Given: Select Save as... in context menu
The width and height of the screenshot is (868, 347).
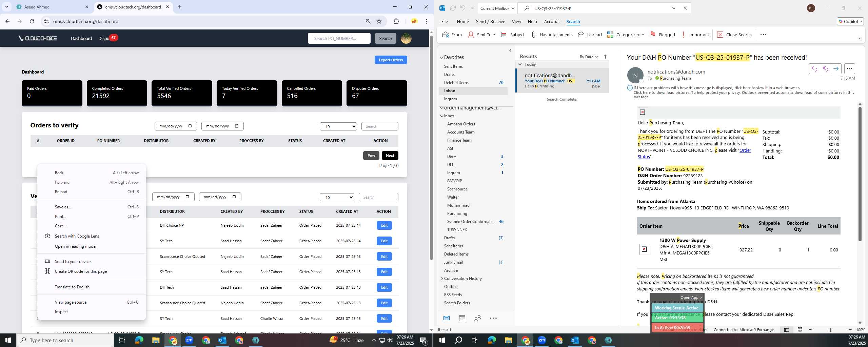Looking at the screenshot, I should pos(92,207).
